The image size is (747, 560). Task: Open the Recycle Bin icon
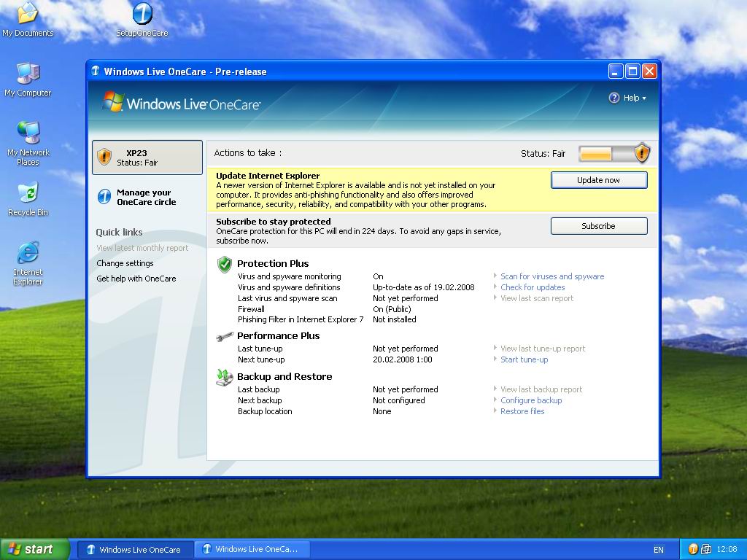click(x=28, y=199)
